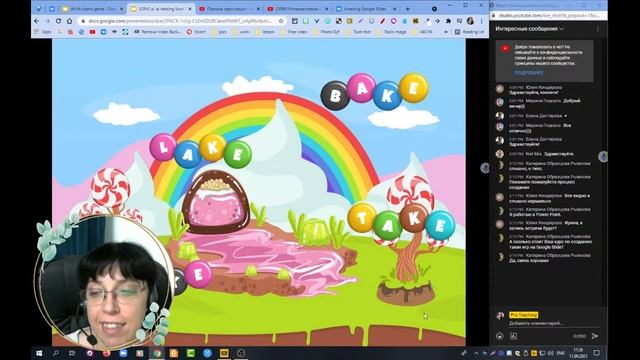The height and width of the screenshot is (360, 640).
Task: Expand bookmarks overflow chevron
Action: click(446, 32)
